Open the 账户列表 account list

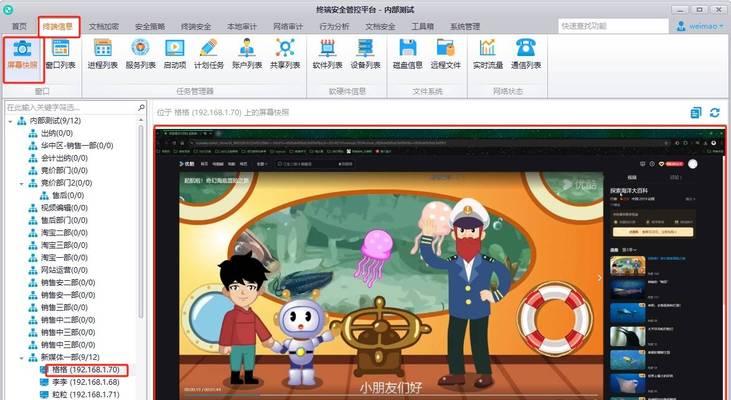click(x=247, y=55)
